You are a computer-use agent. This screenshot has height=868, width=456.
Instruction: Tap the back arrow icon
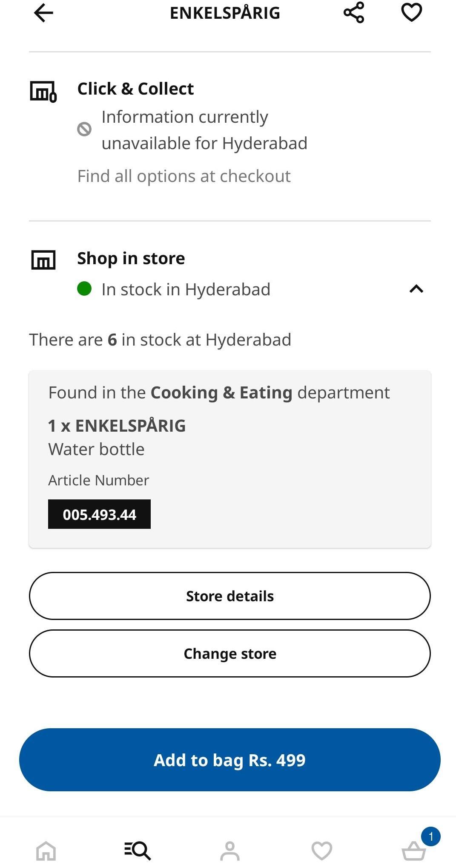(43, 13)
